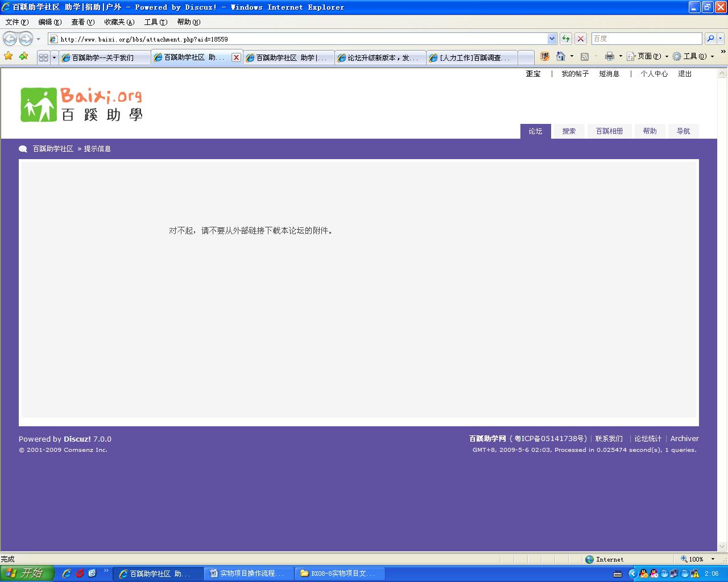Click the 搜索 navigation tab on forum
728x582 pixels.
coord(569,131)
